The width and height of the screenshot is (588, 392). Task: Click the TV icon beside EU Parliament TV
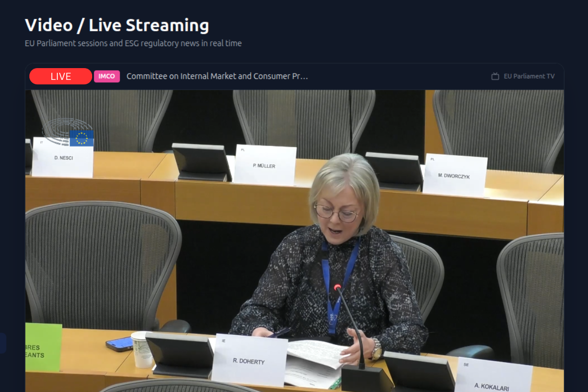click(495, 76)
